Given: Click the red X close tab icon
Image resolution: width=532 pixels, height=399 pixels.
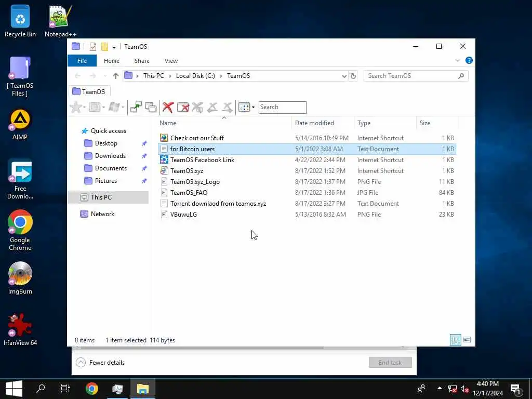Looking at the screenshot, I should [168, 107].
